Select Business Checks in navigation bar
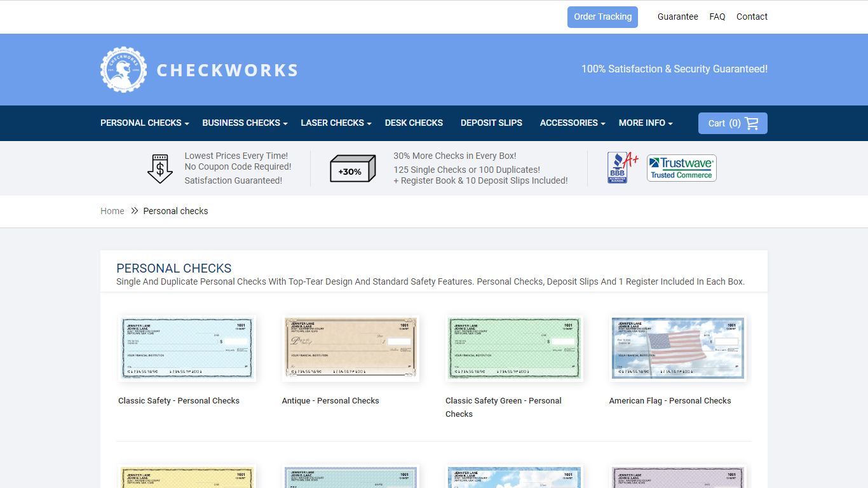Screen dimensions: 868x488 (x=241, y=123)
